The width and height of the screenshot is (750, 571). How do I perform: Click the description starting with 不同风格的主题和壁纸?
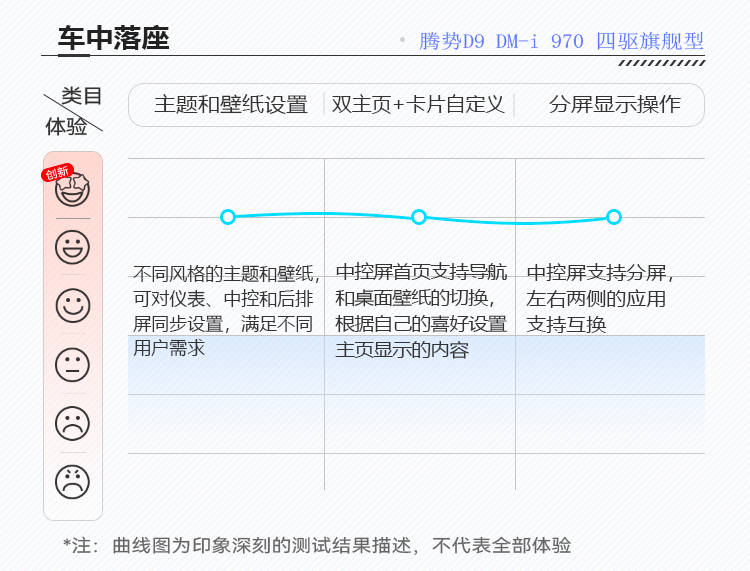point(227,310)
